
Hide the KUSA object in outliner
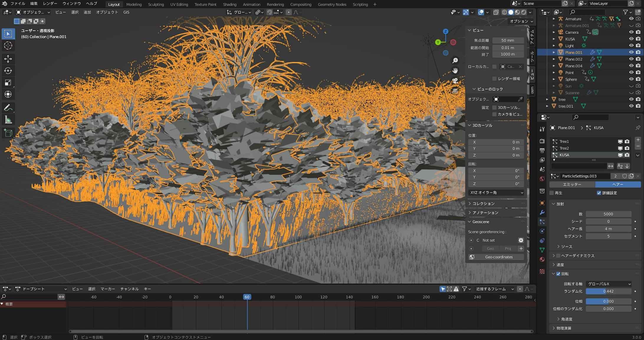point(631,39)
